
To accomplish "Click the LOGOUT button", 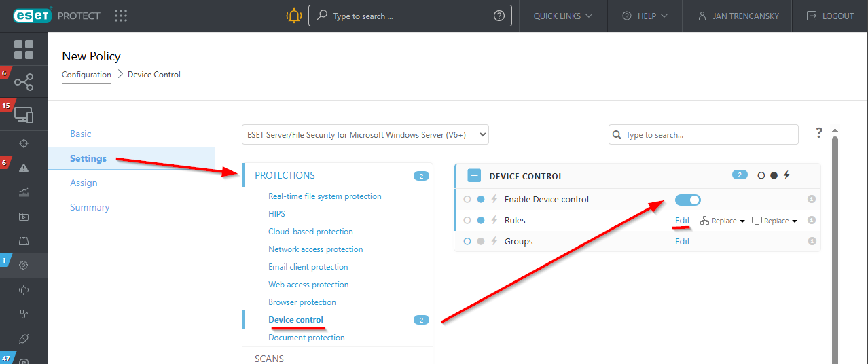I will click(829, 16).
